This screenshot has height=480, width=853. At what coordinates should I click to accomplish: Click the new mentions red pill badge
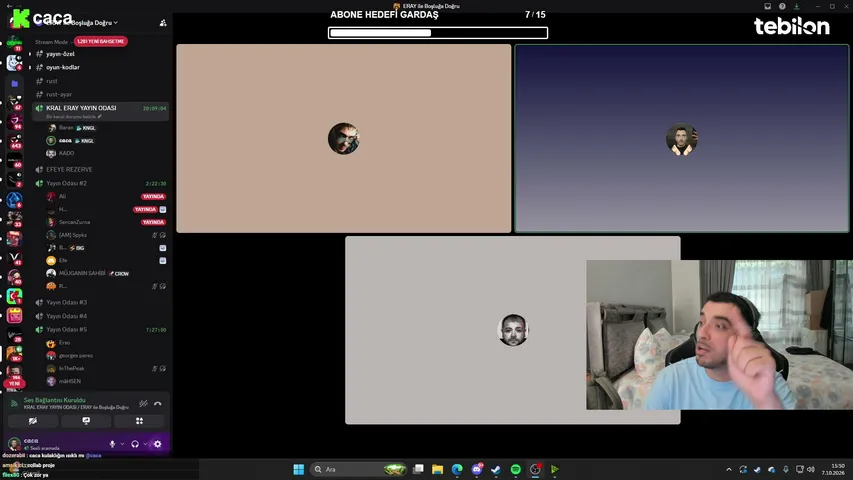coord(101,41)
